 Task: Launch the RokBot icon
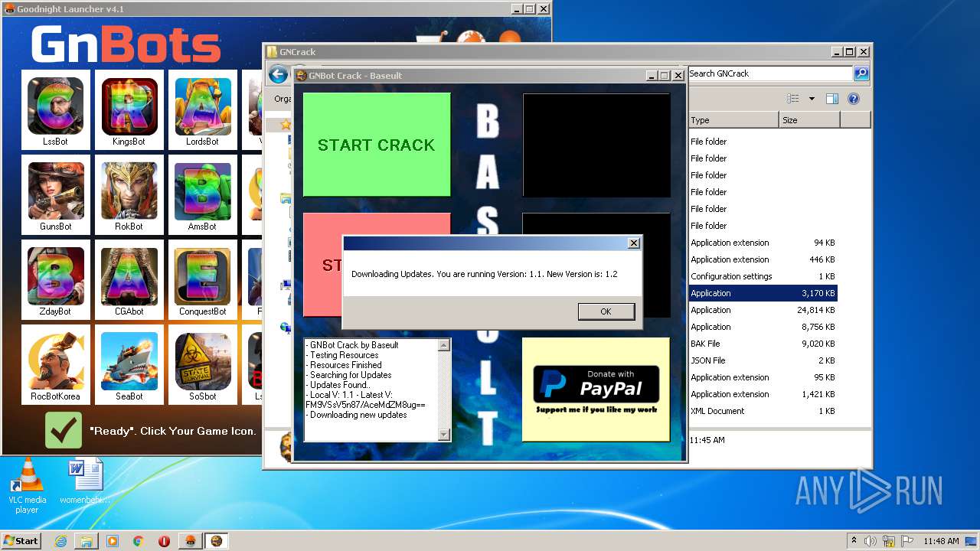coord(129,194)
